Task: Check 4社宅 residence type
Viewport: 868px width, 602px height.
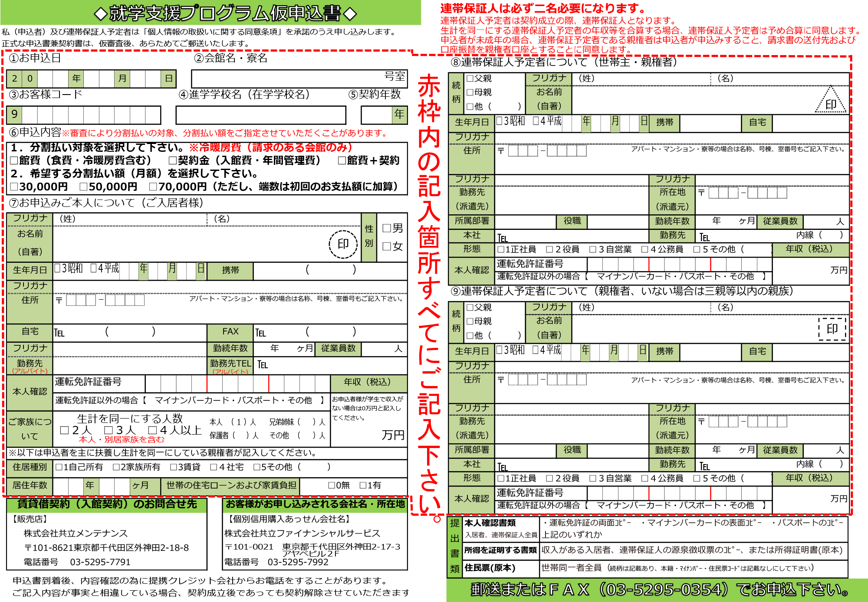Action: [214, 467]
